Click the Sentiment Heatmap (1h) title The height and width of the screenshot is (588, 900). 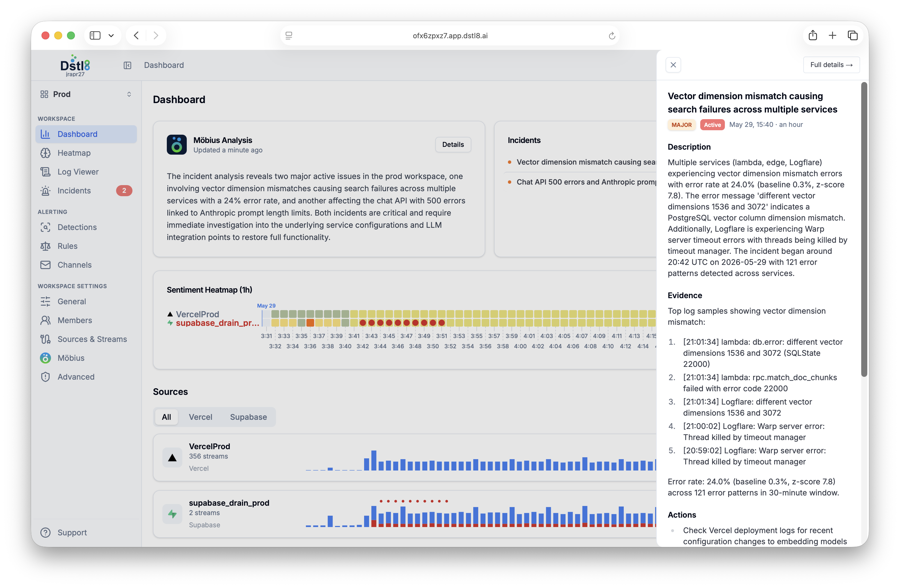pos(209,290)
